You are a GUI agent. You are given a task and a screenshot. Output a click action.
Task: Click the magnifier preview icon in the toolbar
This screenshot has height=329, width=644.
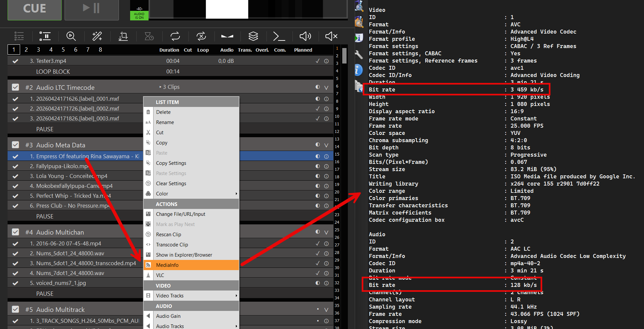(71, 36)
